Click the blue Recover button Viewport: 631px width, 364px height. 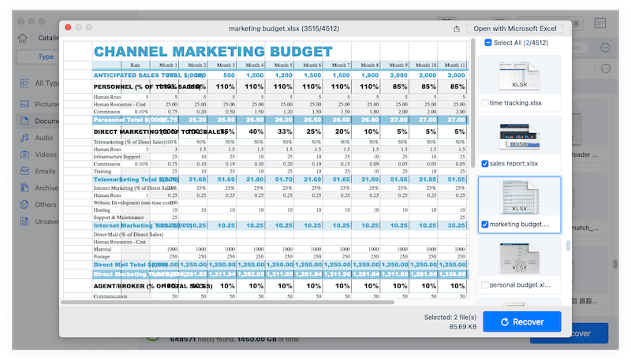(522, 321)
